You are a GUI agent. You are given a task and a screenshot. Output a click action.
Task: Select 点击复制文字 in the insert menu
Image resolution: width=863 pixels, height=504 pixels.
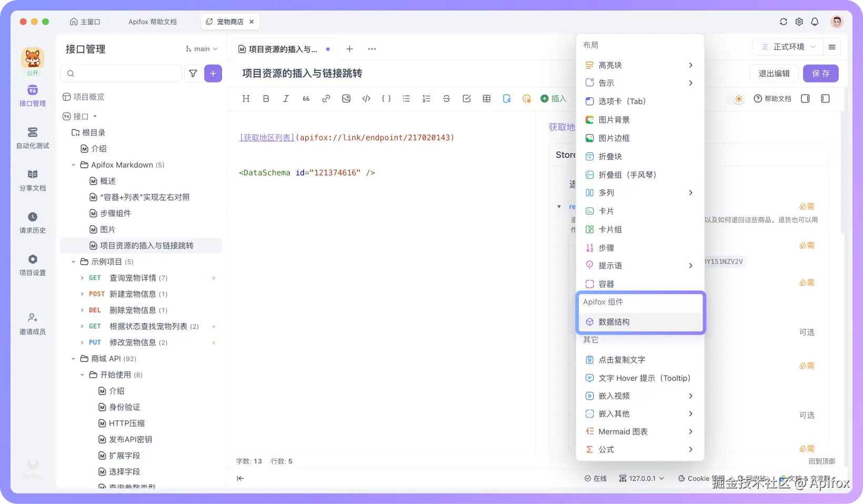point(640,360)
